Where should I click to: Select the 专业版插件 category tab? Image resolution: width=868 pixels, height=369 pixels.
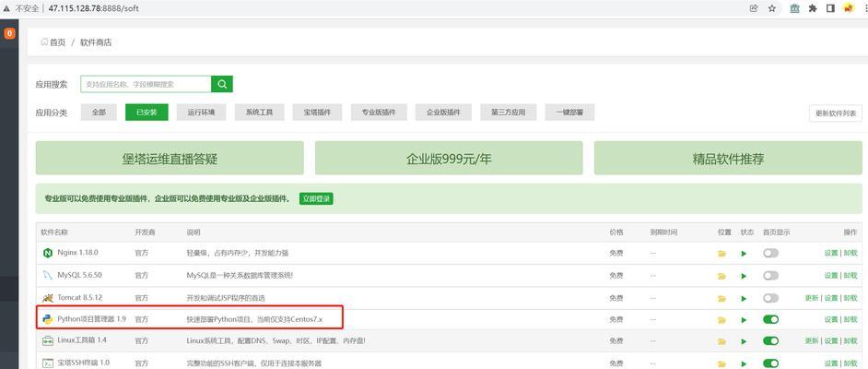[x=380, y=113]
